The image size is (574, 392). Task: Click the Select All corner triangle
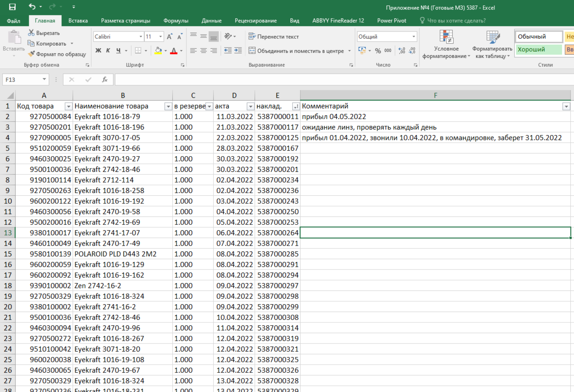pos(10,95)
